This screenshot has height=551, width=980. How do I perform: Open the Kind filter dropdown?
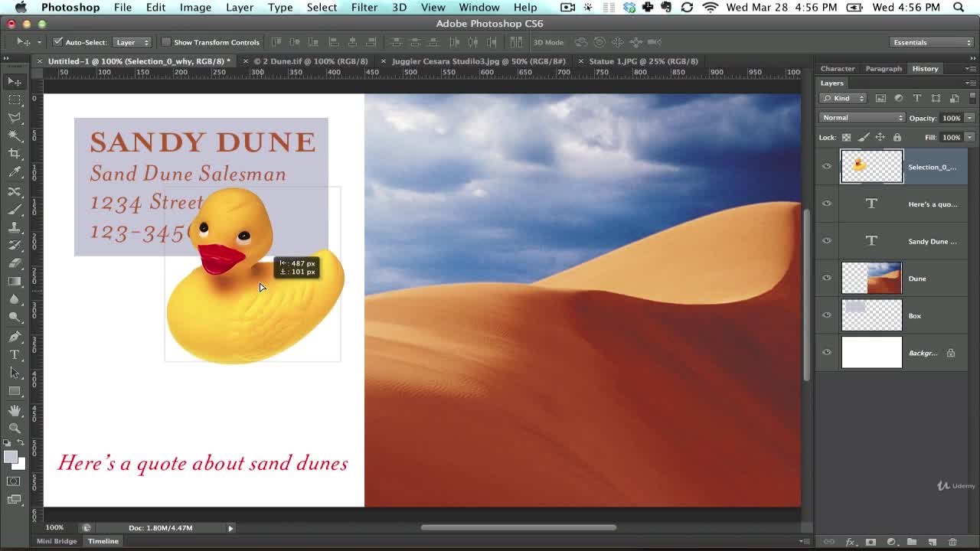pos(843,98)
